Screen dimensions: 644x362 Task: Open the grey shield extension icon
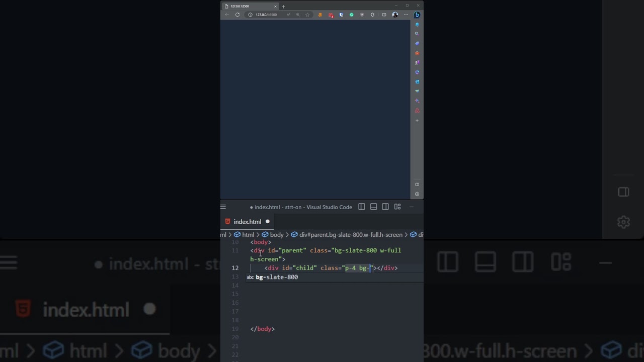click(x=362, y=15)
